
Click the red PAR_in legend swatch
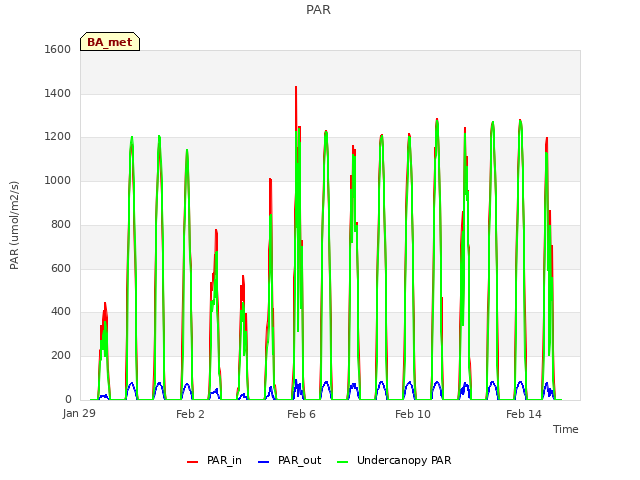coord(192,462)
